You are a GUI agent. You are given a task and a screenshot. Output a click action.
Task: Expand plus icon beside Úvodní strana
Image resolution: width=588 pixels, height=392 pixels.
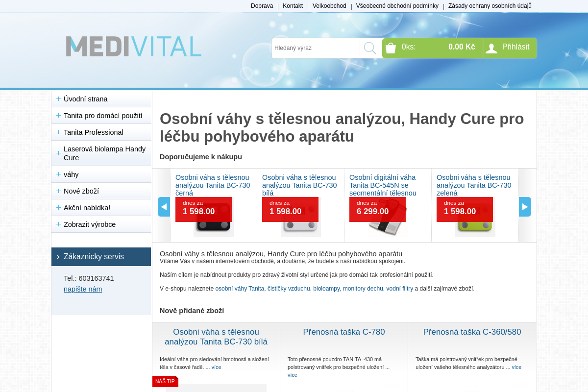58,98
